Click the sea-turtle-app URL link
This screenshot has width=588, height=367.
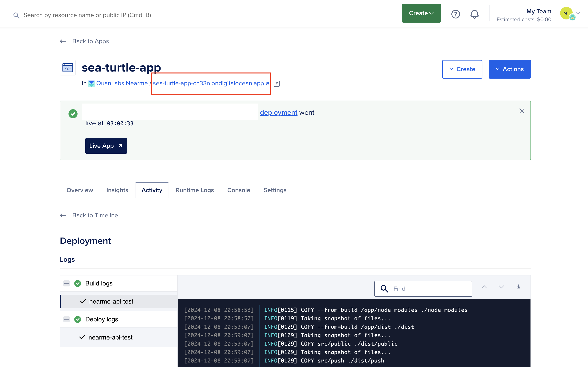[208, 83]
